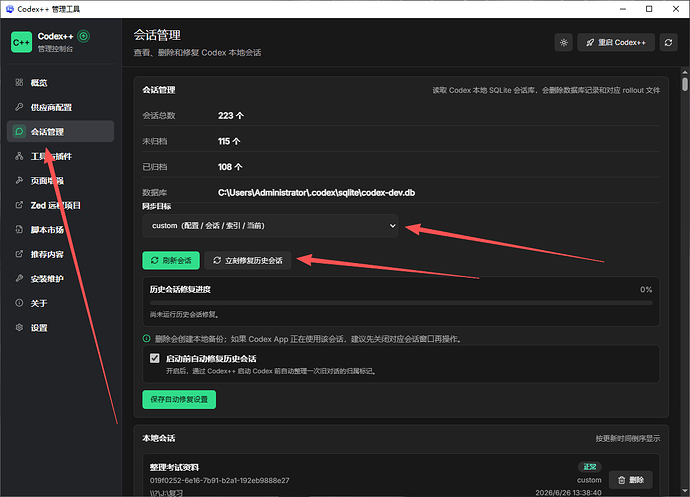Click the 保存自动修复设置 button
690x497 pixels.
coord(179,399)
